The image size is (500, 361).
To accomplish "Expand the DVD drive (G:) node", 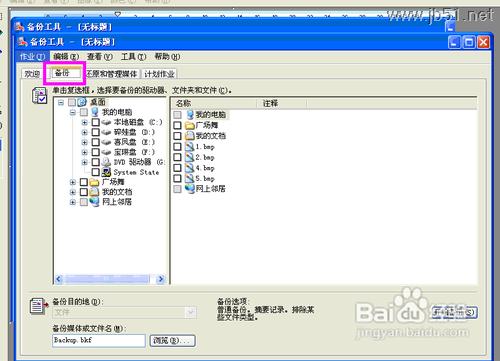I will (x=85, y=162).
